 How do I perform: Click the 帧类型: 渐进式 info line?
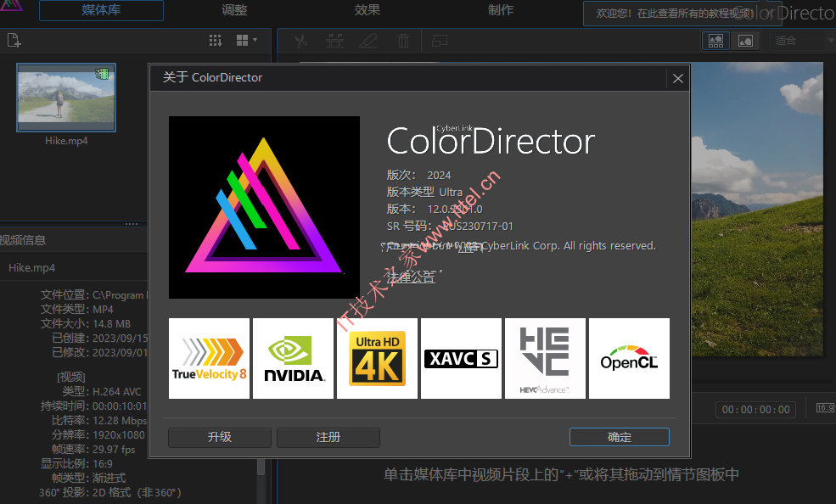click(x=88, y=478)
